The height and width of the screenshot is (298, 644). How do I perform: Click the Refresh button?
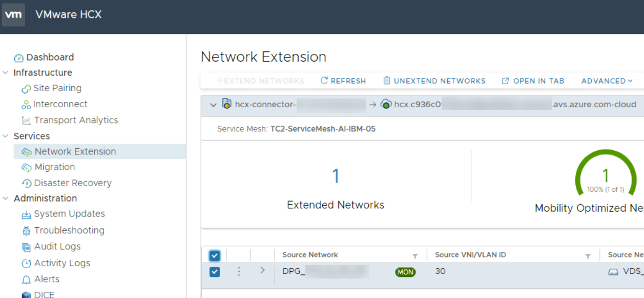coord(343,81)
